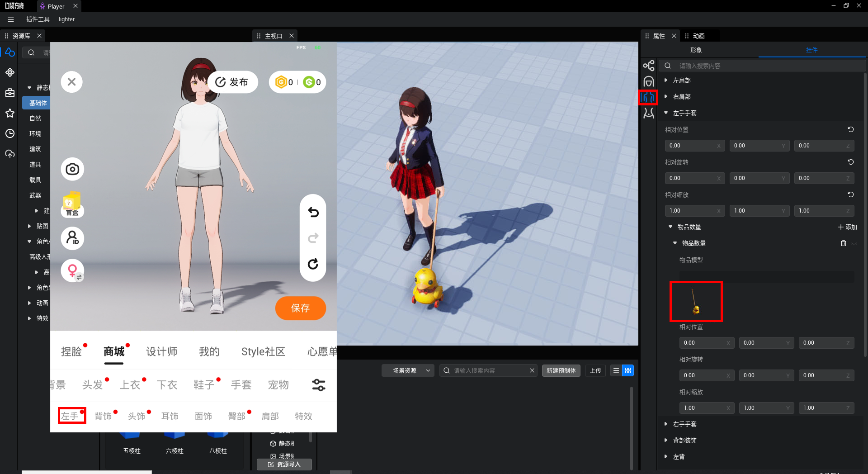Open the 场景资源 dropdown

408,370
